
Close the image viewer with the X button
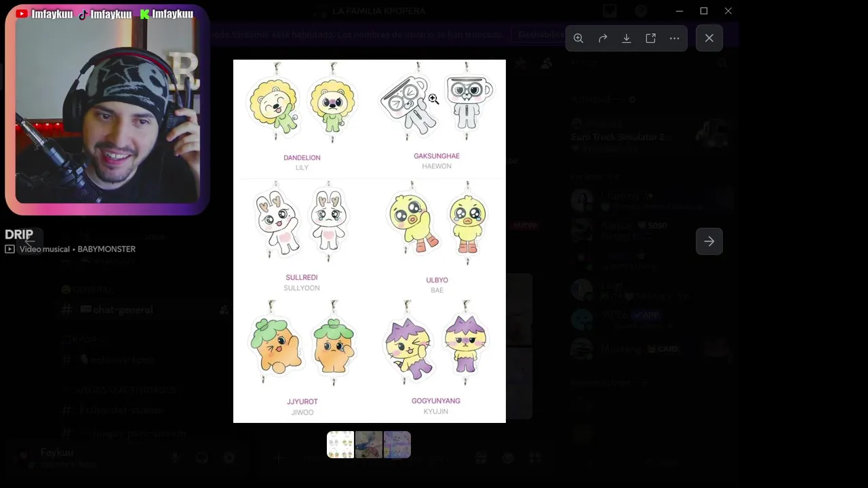[709, 38]
